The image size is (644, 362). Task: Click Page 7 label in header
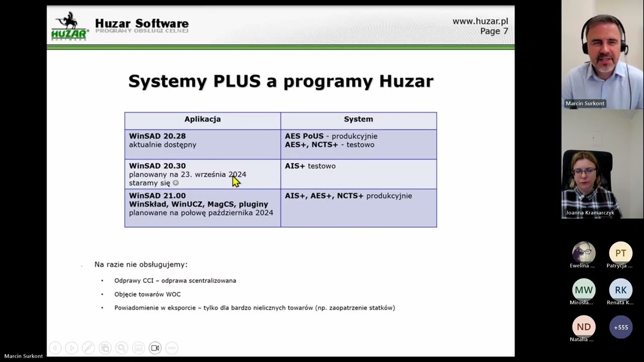click(x=494, y=31)
